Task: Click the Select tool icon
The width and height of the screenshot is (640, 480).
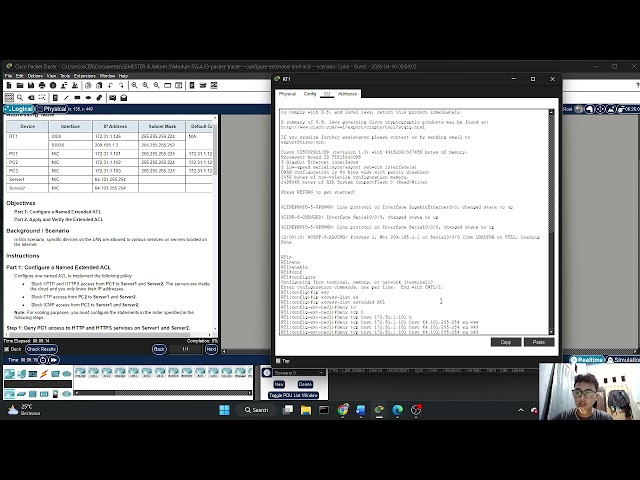Action: (9, 98)
